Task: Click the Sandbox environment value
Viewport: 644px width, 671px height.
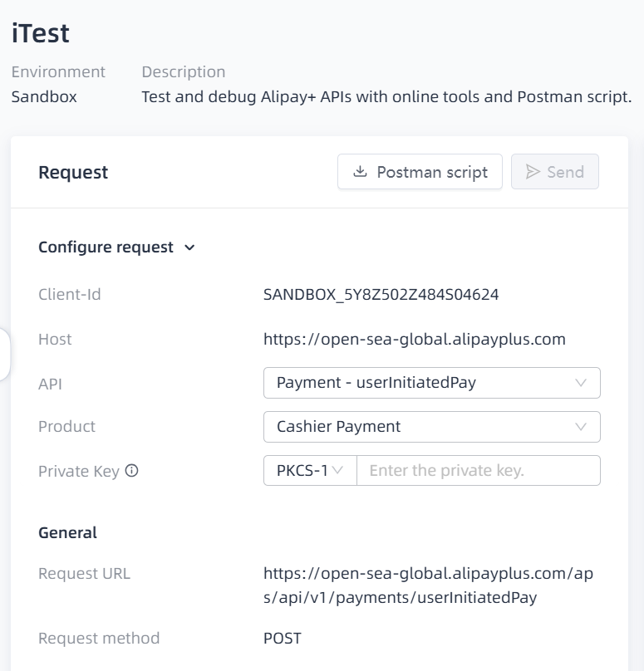Action: click(x=44, y=96)
